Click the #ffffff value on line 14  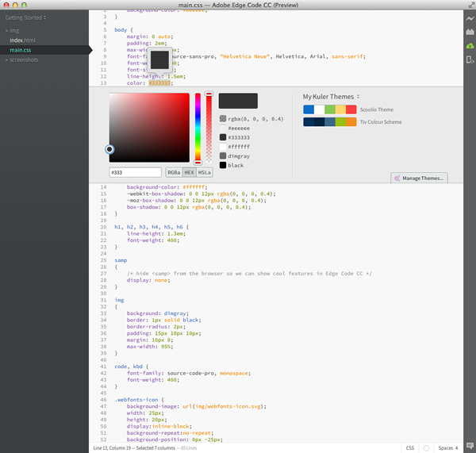tap(194, 187)
